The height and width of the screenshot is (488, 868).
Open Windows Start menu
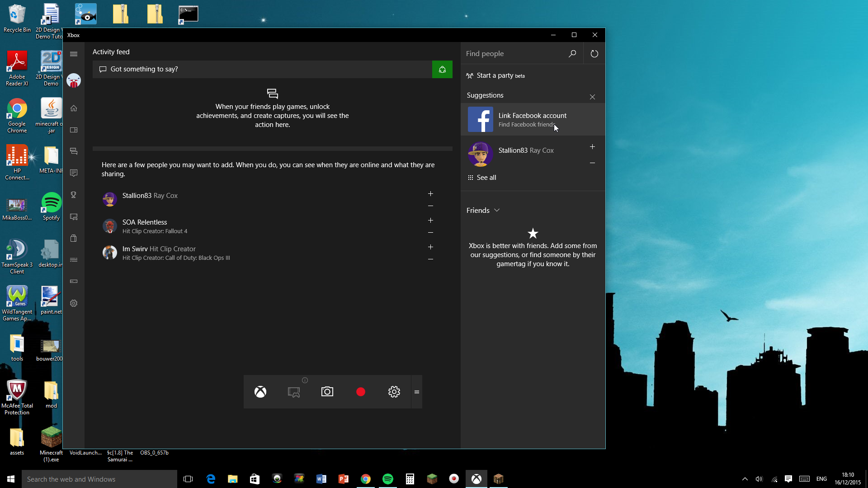pos(11,479)
